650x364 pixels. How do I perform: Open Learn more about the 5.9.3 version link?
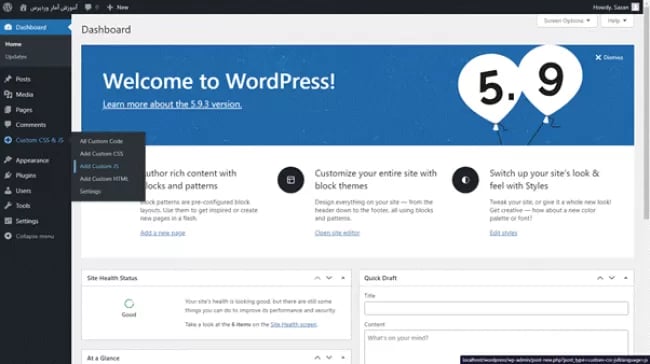(x=172, y=104)
